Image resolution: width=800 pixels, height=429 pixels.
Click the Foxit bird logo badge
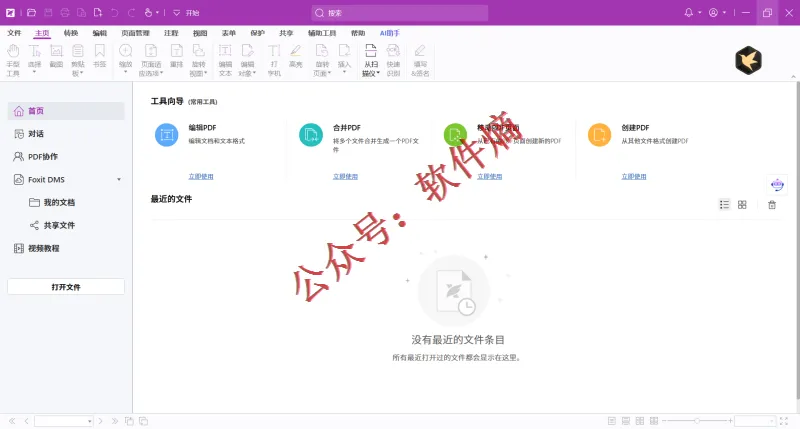748,60
